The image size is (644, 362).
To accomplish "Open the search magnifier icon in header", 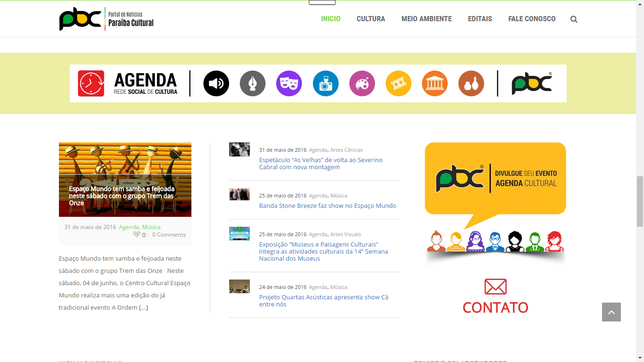I will tap(574, 19).
